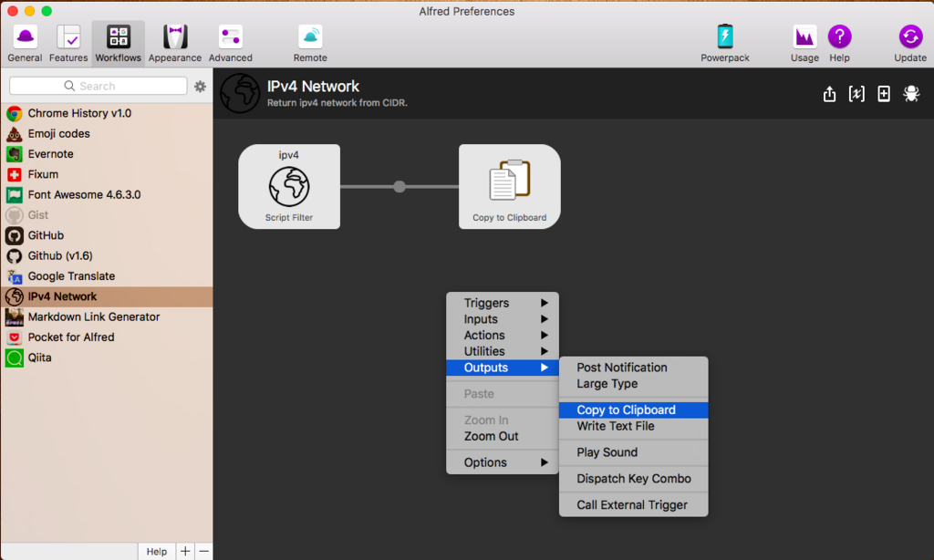Choose Large Type output

click(x=634, y=384)
